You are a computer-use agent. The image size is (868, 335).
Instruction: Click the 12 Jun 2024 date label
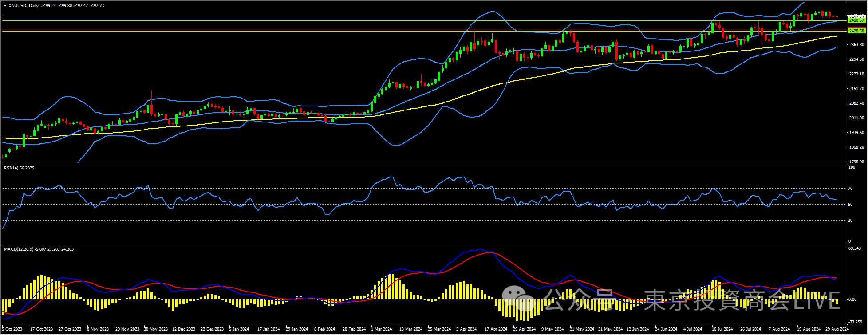coord(638,329)
